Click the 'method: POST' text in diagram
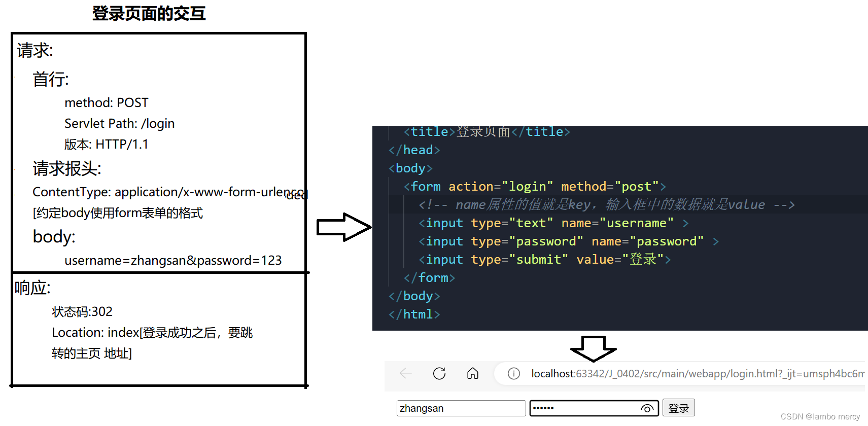The height and width of the screenshot is (426, 868). point(107,103)
